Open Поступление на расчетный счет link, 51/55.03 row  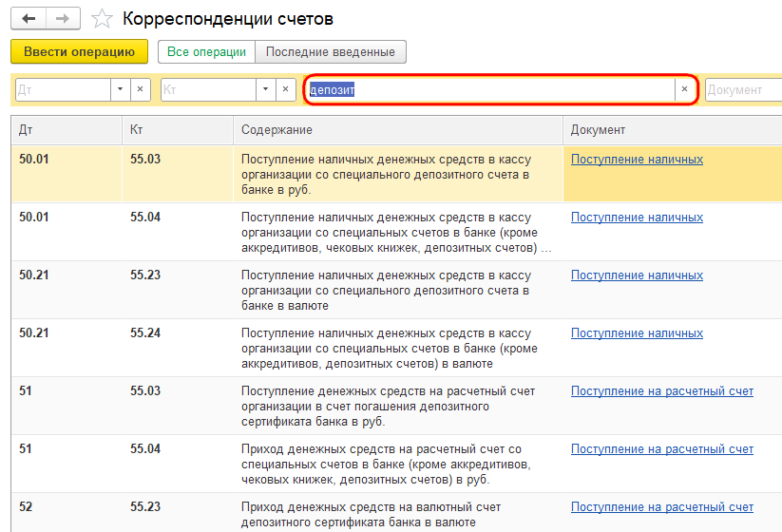pos(662,391)
